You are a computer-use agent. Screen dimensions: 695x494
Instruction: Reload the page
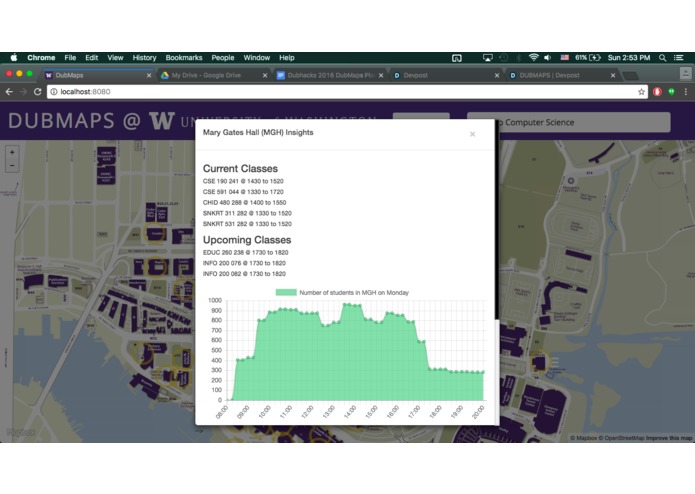pos(38,92)
